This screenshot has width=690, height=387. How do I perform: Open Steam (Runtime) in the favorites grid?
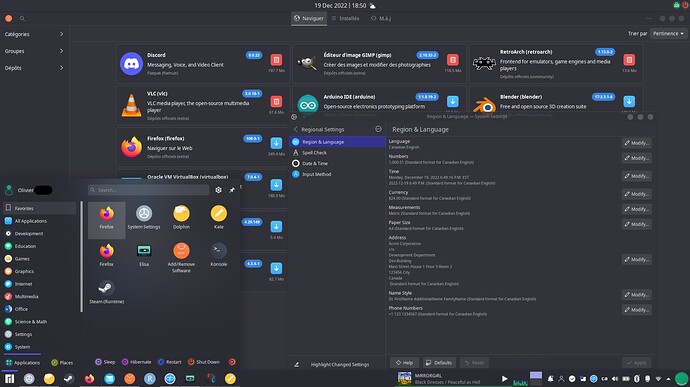tap(106, 292)
